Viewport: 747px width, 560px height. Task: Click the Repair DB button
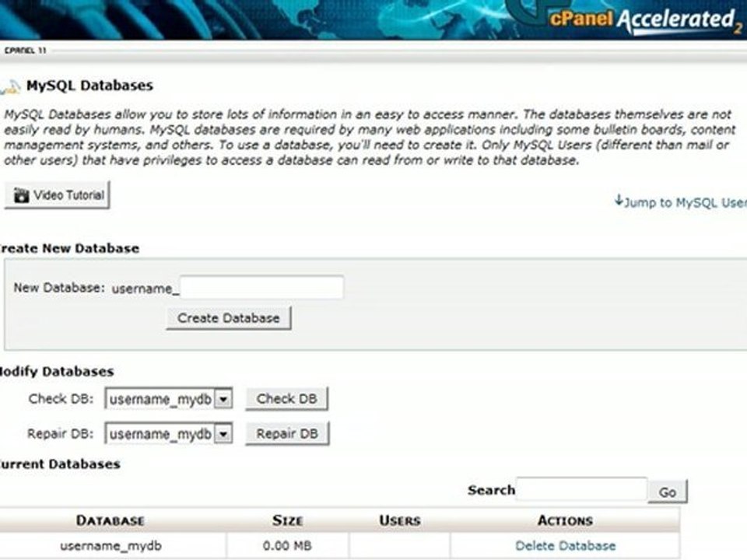click(287, 434)
